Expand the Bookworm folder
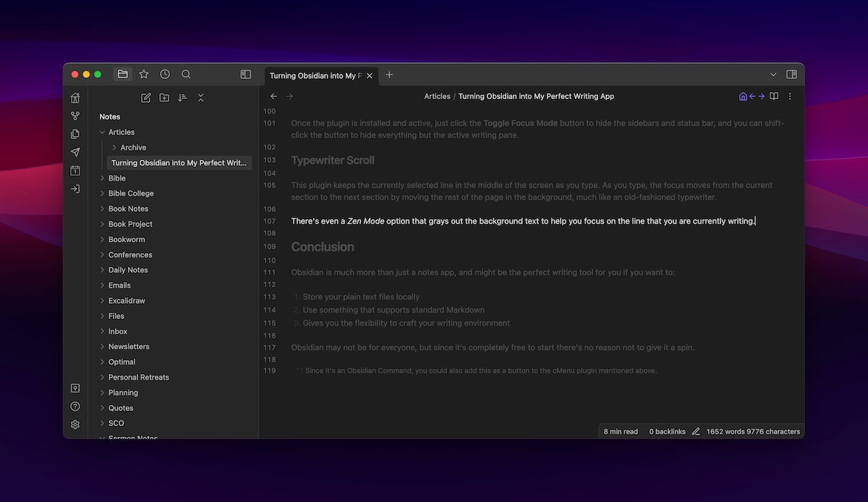 coord(102,239)
